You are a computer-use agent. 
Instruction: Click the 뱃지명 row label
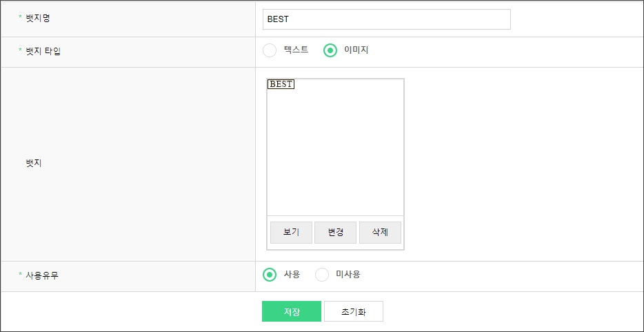coord(38,19)
